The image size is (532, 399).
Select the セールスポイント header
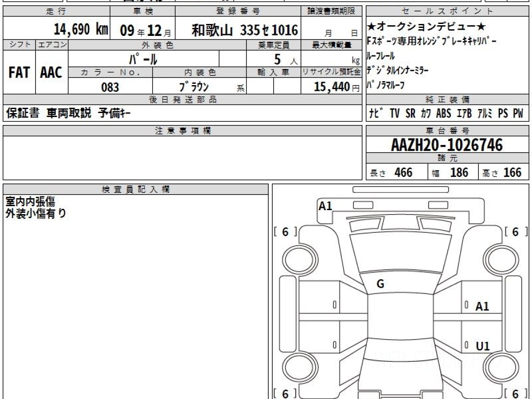coord(448,12)
